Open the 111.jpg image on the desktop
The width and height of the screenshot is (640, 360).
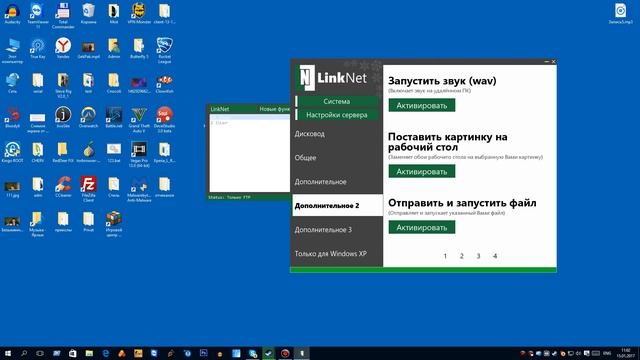click(x=12, y=189)
